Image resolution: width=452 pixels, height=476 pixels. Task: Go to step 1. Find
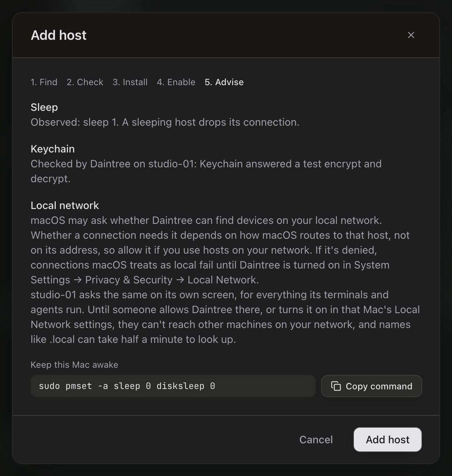pyautogui.click(x=44, y=82)
